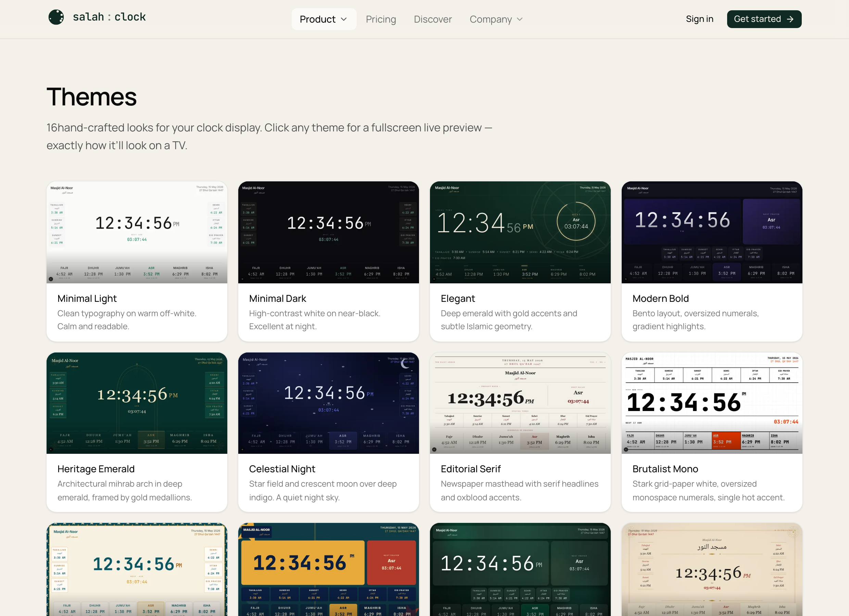The width and height of the screenshot is (849, 616).
Task: Click the Modern Bold title text
Action: pyautogui.click(x=660, y=299)
